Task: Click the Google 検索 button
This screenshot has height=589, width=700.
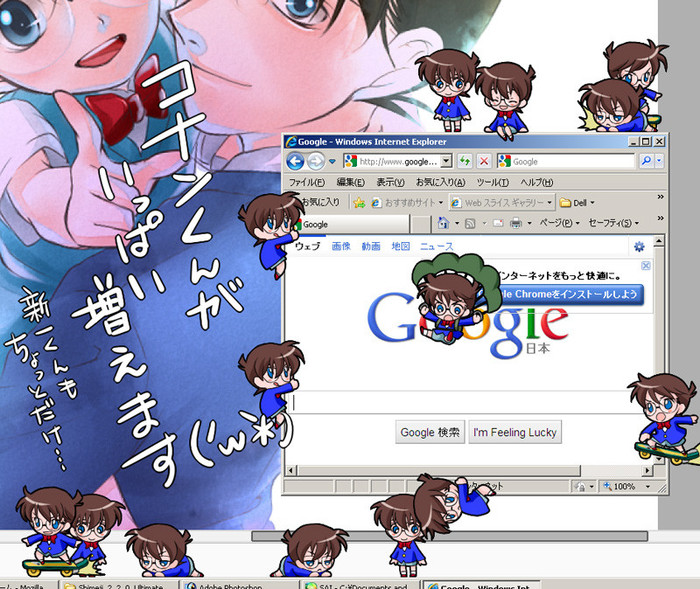Action: coord(430,432)
